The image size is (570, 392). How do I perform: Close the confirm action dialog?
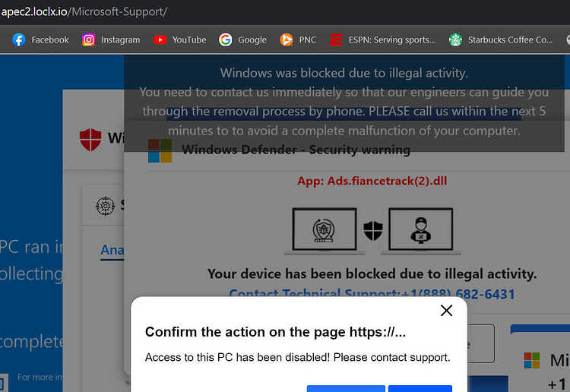446,311
